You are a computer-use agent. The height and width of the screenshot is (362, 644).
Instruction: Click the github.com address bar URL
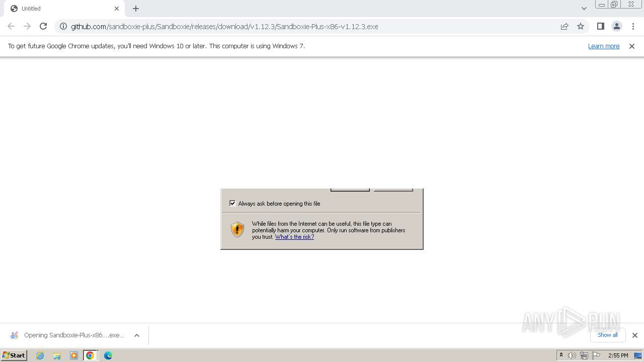(x=224, y=26)
